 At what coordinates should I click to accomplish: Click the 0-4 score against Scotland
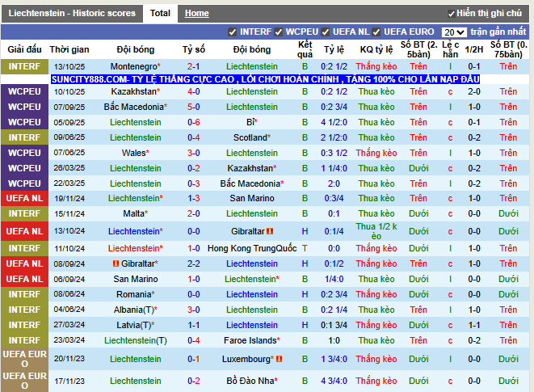[x=193, y=137]
